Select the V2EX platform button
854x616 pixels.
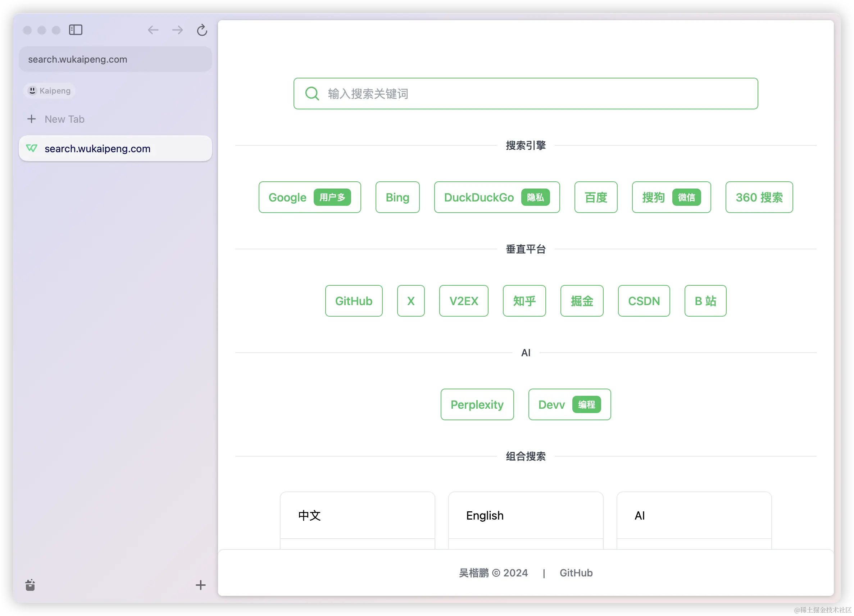point(464,301)
